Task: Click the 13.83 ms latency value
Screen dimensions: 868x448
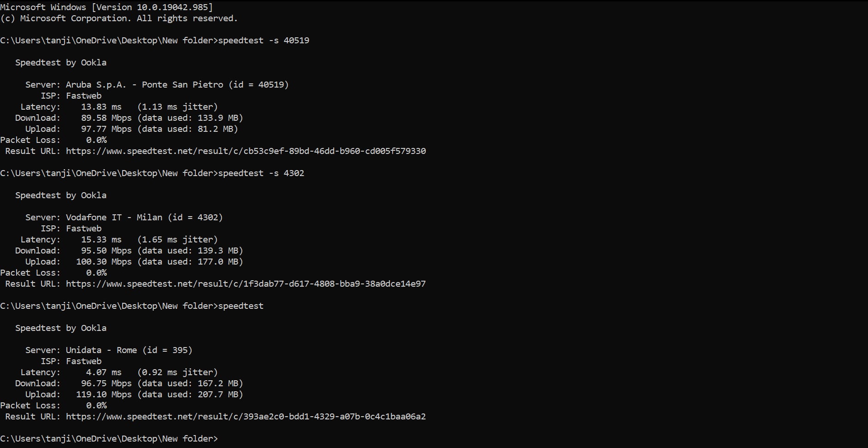Action: [x=101, y=107]
